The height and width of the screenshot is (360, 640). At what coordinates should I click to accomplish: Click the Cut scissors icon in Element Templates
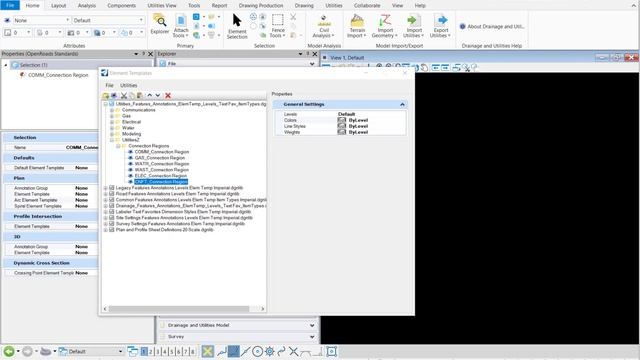(124, 96)
